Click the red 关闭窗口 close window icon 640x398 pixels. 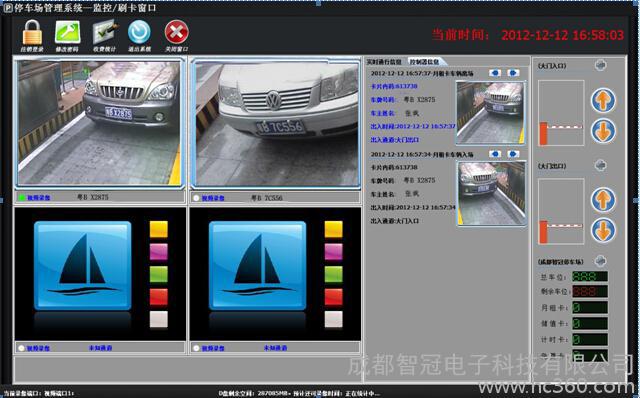[176, 32]
